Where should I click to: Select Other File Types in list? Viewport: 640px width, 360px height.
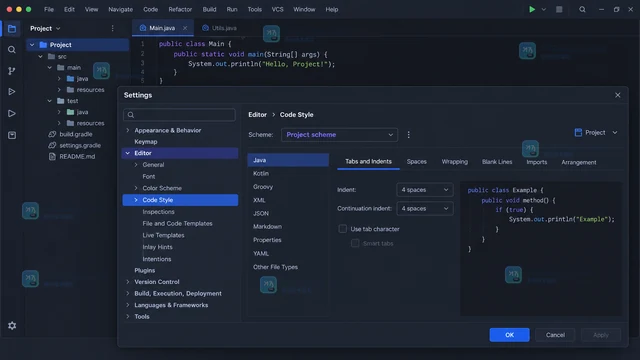288,267
